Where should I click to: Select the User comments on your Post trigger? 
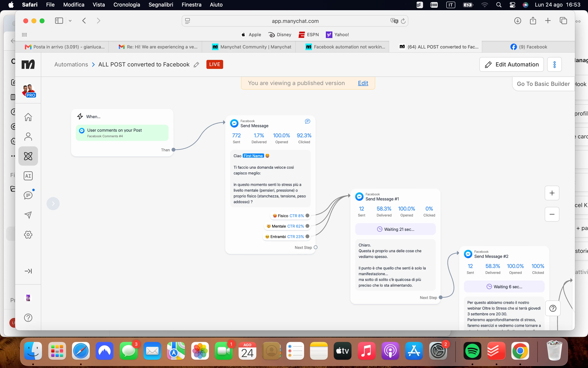pyautogui.click(x=122, y=133)
